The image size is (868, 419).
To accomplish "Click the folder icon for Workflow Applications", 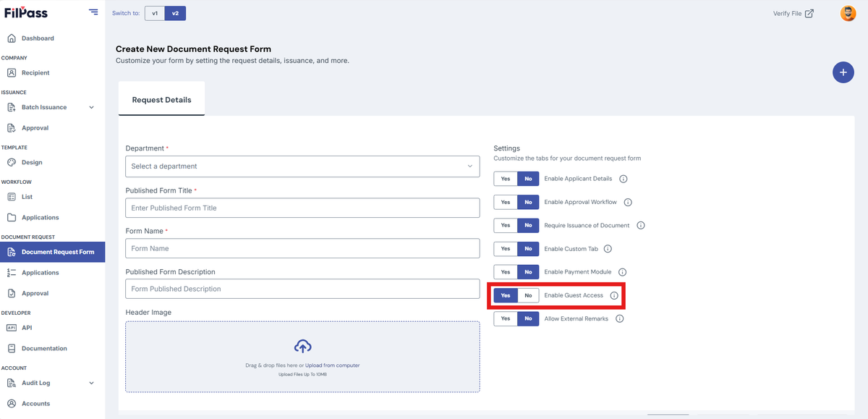I will coord(12,217).
